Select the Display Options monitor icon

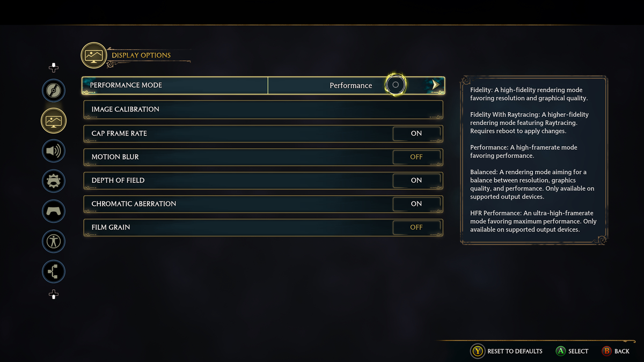[53, 121]
